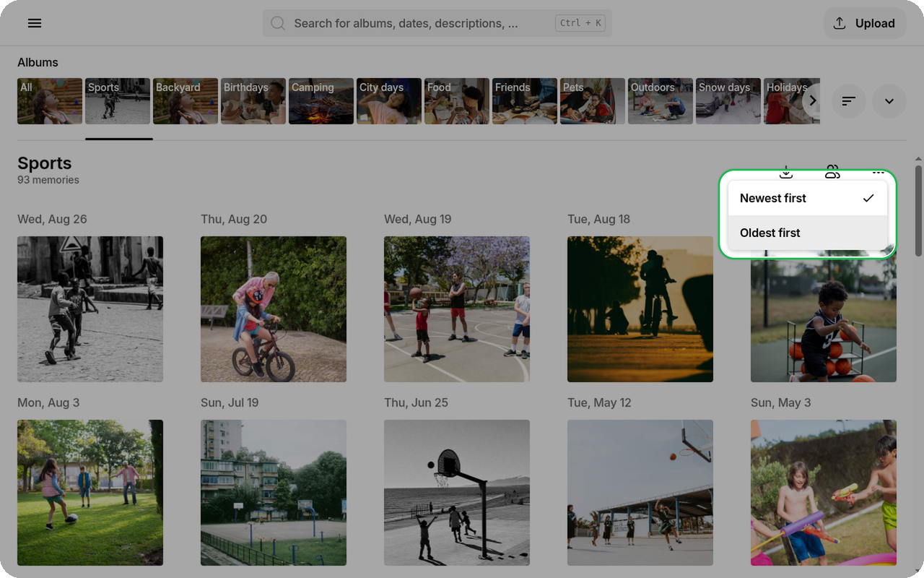This screenshot has height=578, width=924.
Task: Open the All album
Action: coord(50,101)
